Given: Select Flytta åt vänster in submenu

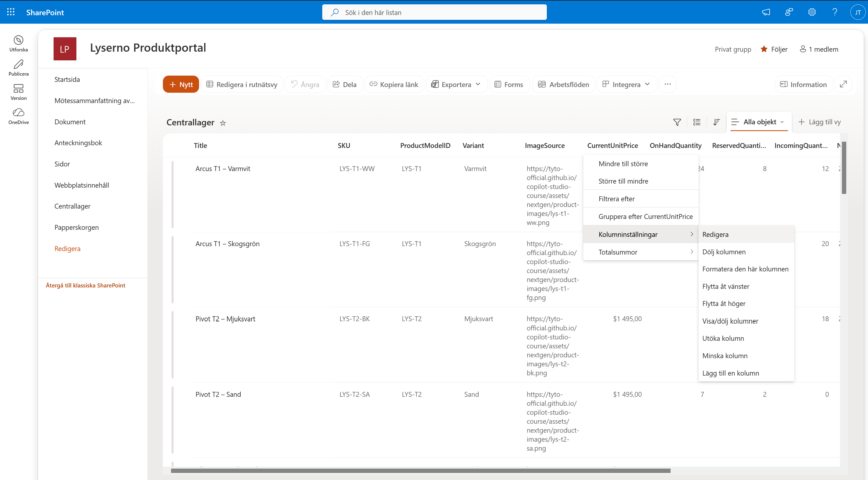Looking at the screenshot, I should [746, 287].
